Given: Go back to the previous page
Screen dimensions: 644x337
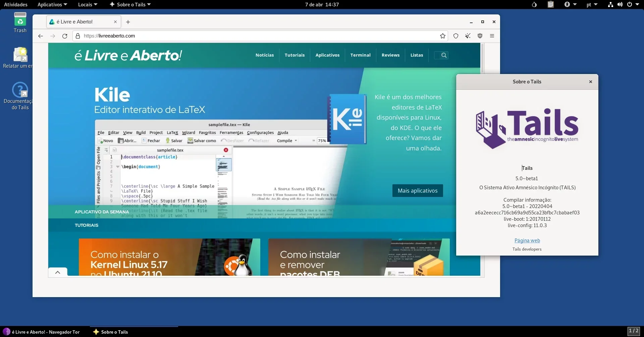Looking at the screenshot, I should [41, 36].
